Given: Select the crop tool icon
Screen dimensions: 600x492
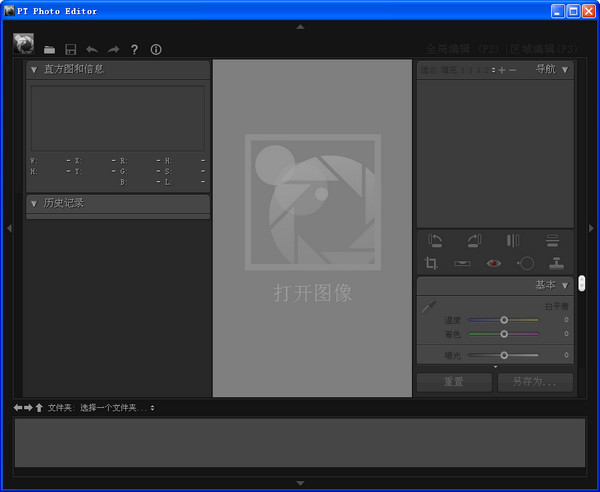Looking at the screenshot, I should pos(432,263).
